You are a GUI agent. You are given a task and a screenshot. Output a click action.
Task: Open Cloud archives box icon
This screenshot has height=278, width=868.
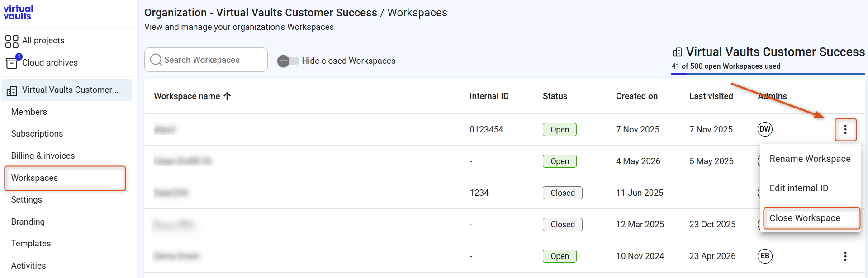(12, 62)
